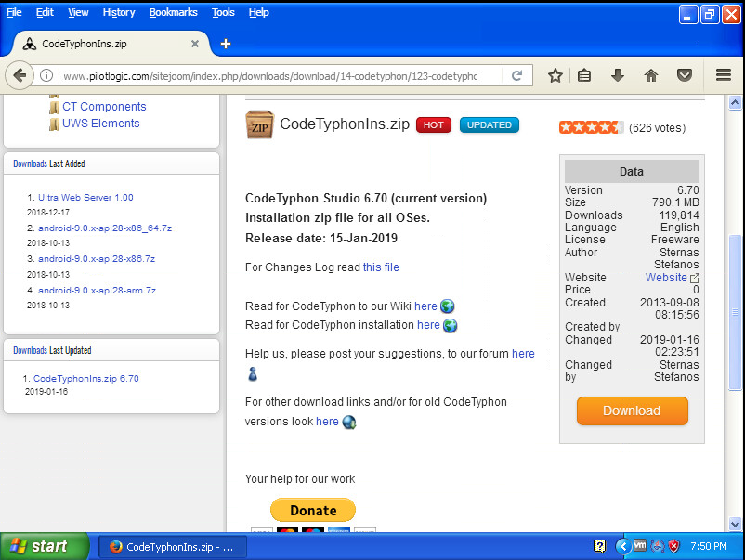745x560 pixels.
Task: Click the vertical scrollbar thumb
Action: (735, 312)
